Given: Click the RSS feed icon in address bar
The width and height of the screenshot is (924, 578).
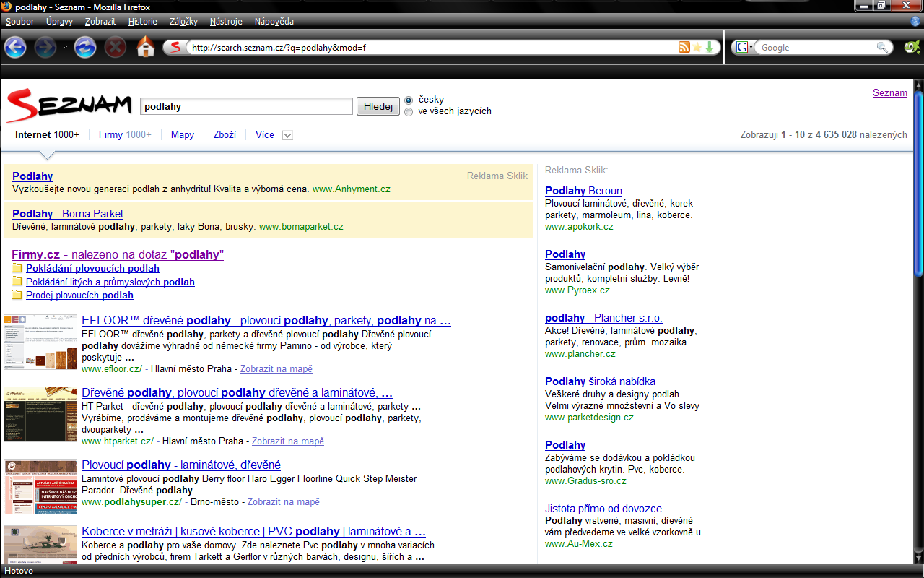Looking at the screenshot, I should coord(684,47).
